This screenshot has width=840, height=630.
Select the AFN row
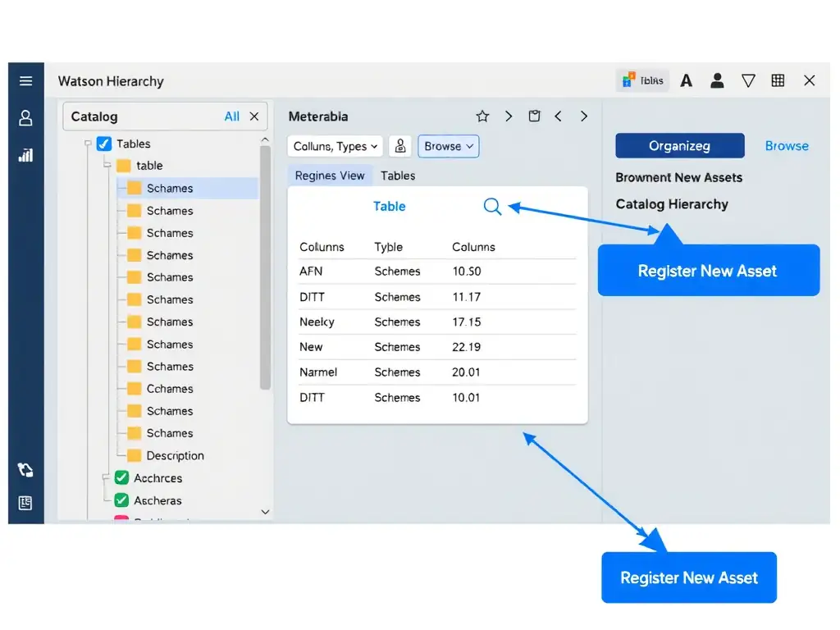click(x=437, y=271)
